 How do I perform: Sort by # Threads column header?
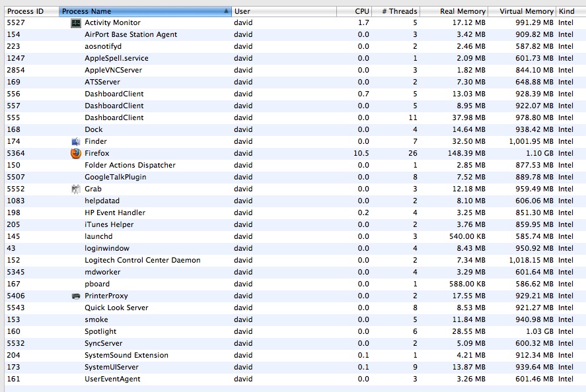(x=396, y=11)
